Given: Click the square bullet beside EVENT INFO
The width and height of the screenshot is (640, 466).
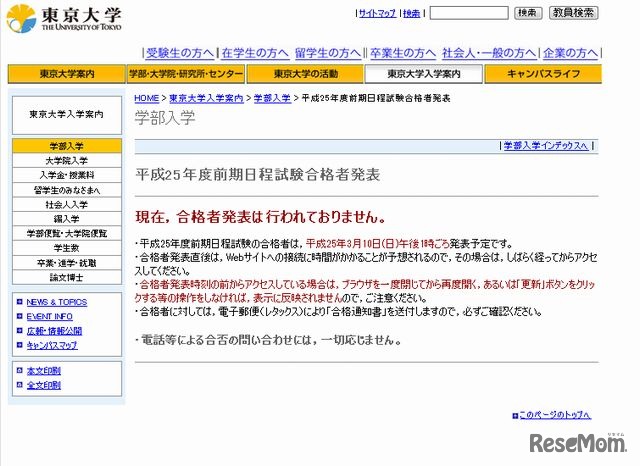Looking at the screenshot, I should [19, 316].
